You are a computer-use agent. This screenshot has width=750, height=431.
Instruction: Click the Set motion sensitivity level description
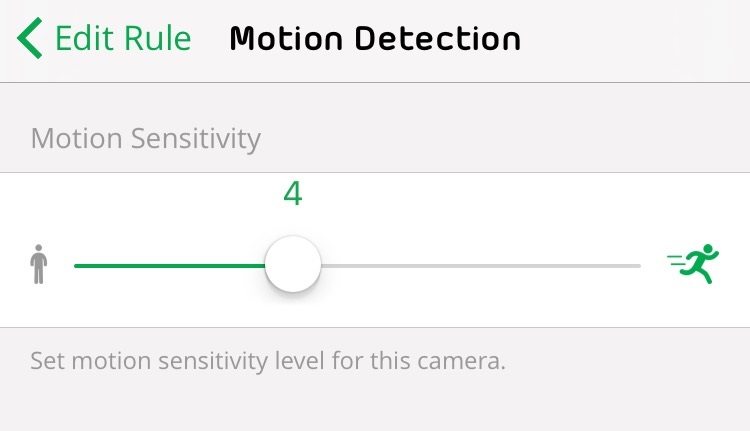click(268, 361)
